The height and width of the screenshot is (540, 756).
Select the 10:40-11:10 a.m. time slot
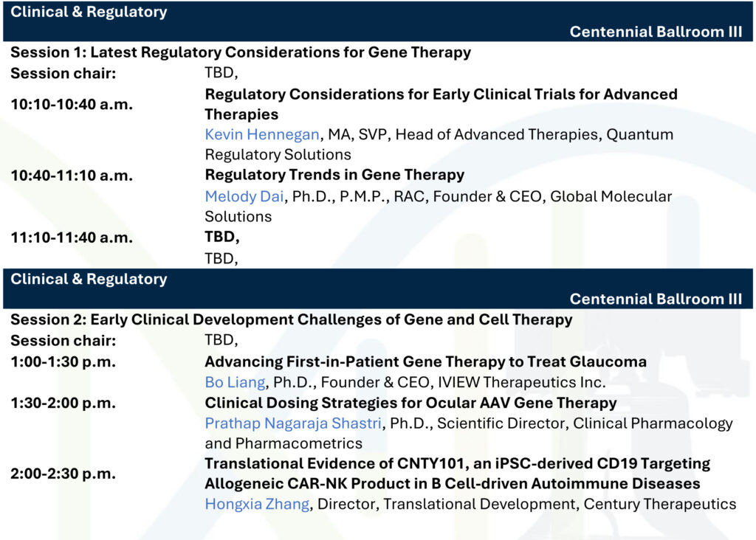click(72, 176)
